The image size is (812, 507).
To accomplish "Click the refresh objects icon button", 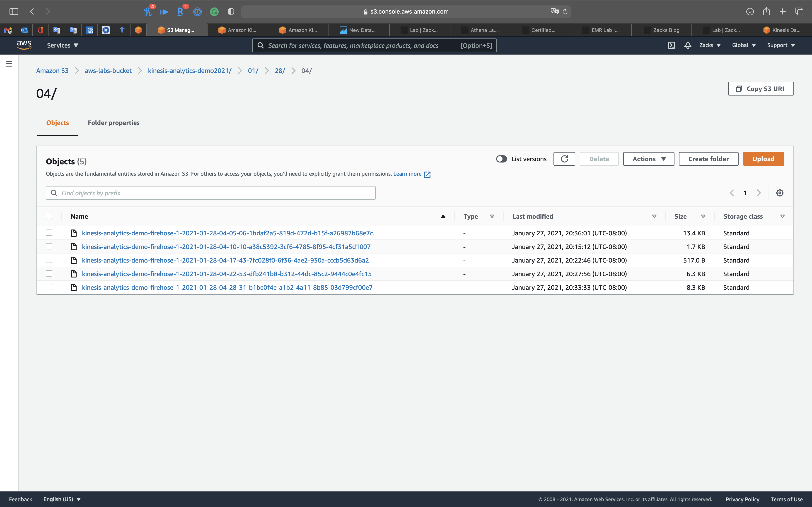I will point(564,159).
